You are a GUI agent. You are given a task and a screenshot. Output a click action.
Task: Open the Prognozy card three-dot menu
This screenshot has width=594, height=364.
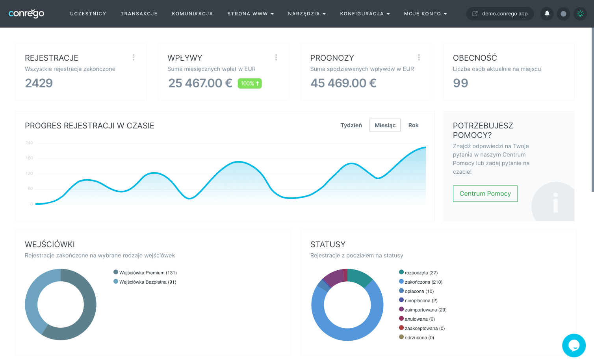click(419, 58)
